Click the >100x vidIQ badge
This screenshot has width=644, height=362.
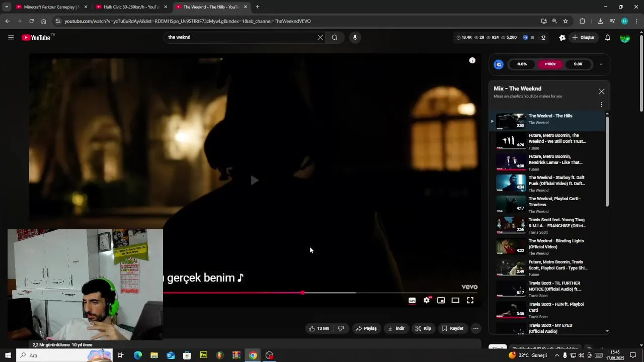click(x=550, y=64)
